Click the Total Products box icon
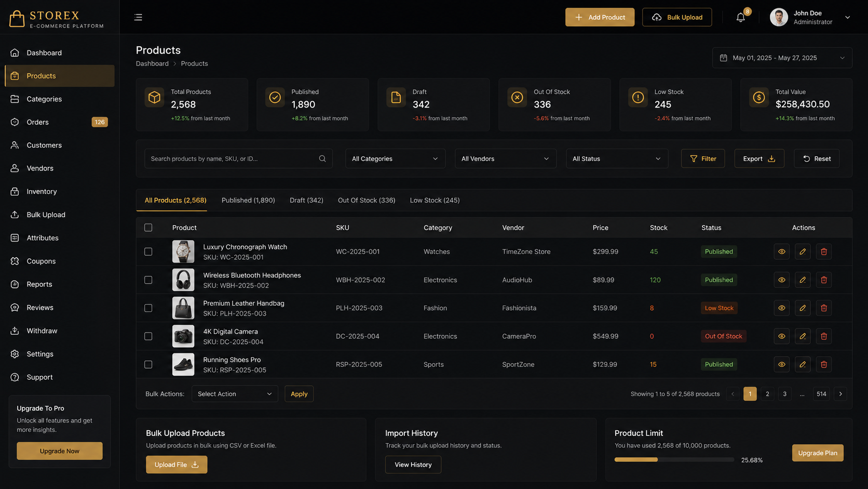The height and width of the screenshot is (489, 868). [154, 97]
